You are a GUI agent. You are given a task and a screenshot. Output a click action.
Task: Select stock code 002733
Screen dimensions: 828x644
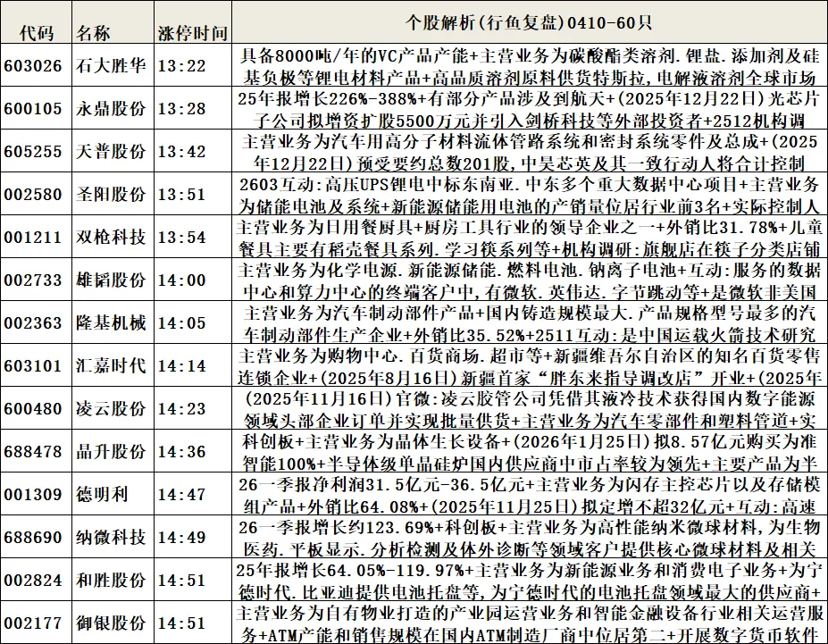[x=33, y=280]
